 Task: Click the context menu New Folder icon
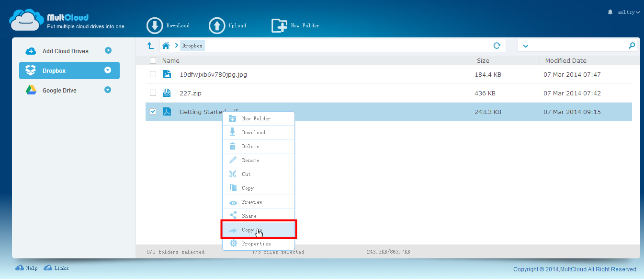233,118
